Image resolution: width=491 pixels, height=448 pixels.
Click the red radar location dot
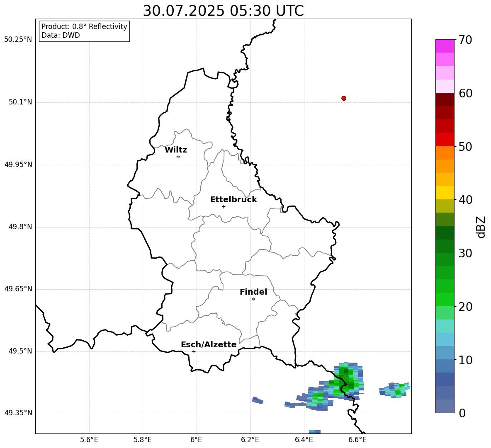pyautogui.click(x=343, y=98)
